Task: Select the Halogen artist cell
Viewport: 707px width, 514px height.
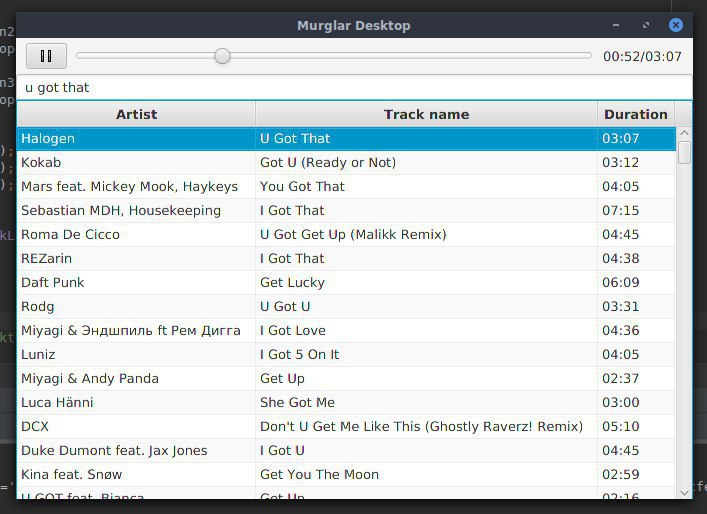Action: (136, 138)
